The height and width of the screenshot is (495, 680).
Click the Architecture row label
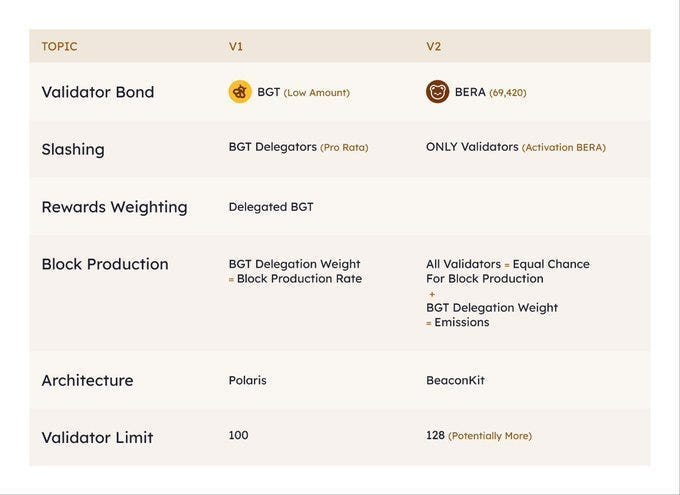pos(87,380)
